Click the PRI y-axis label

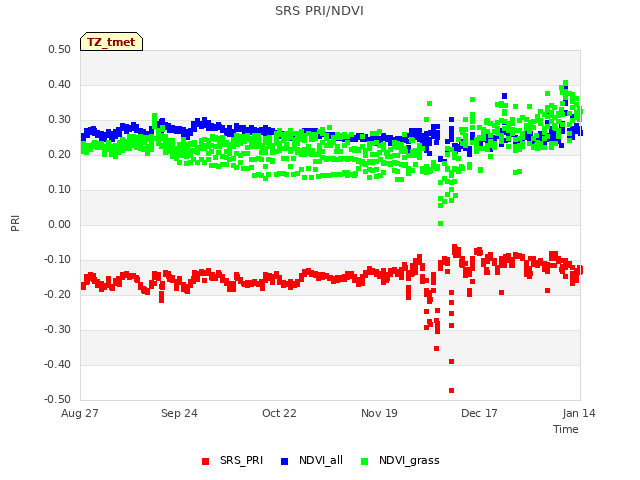(x=15, y=223)
